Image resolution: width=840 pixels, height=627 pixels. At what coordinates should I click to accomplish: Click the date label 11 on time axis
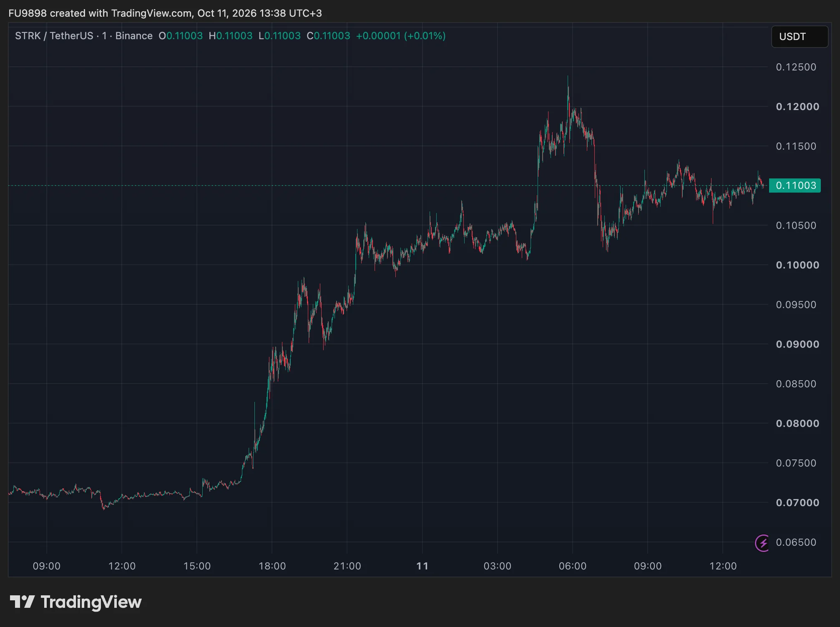click(x=423, y=566)
